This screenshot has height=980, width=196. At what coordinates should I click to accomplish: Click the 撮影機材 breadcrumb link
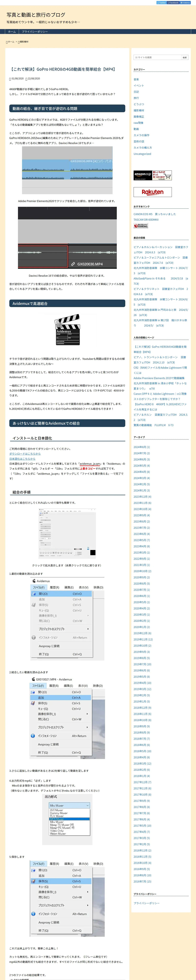coord(24,42)
